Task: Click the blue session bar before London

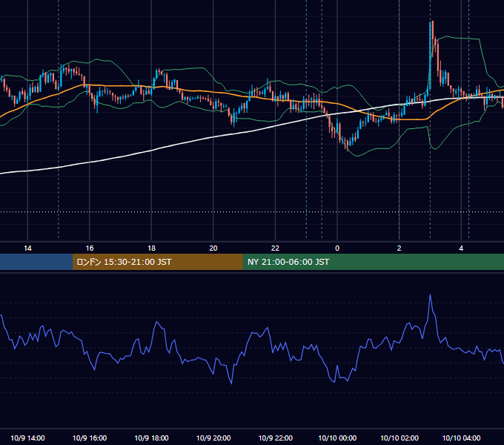Action: pos(36,262)
